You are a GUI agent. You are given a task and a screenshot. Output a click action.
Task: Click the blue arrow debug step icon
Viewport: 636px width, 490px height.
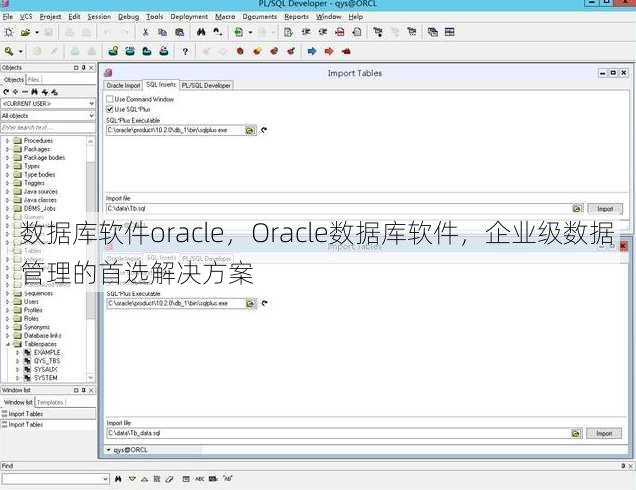[312, 52]
